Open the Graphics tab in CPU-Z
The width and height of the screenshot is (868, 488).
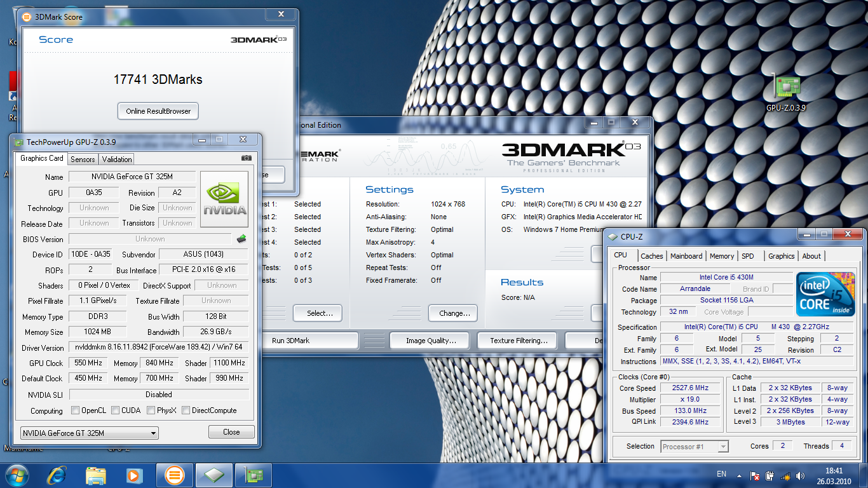coord(782,256)
